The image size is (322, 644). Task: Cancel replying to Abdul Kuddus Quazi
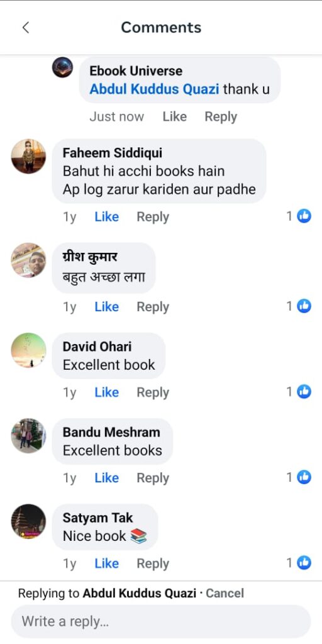click(x=225, y=593)
